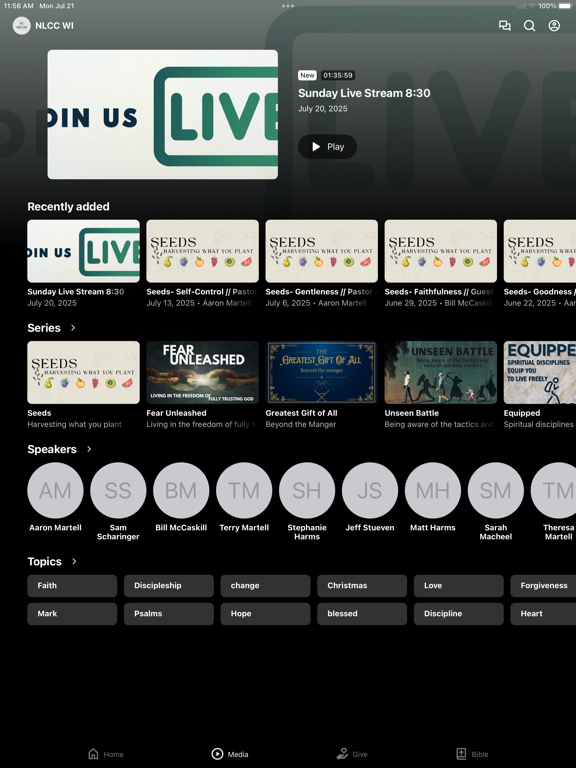Select speaker Sarah Macheel avatar

[x=496, y=490]
